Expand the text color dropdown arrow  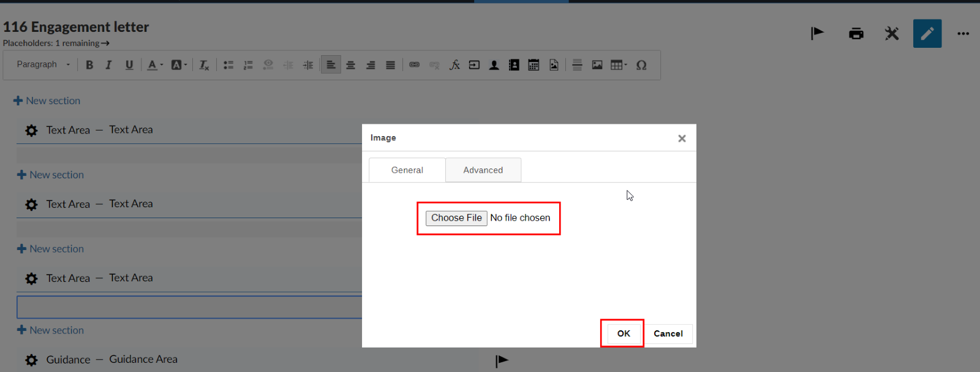tap(162, 65)
